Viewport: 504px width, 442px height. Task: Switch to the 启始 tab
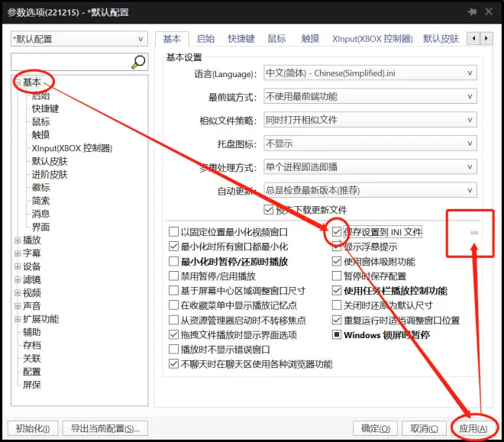click(x=205, y=39)
